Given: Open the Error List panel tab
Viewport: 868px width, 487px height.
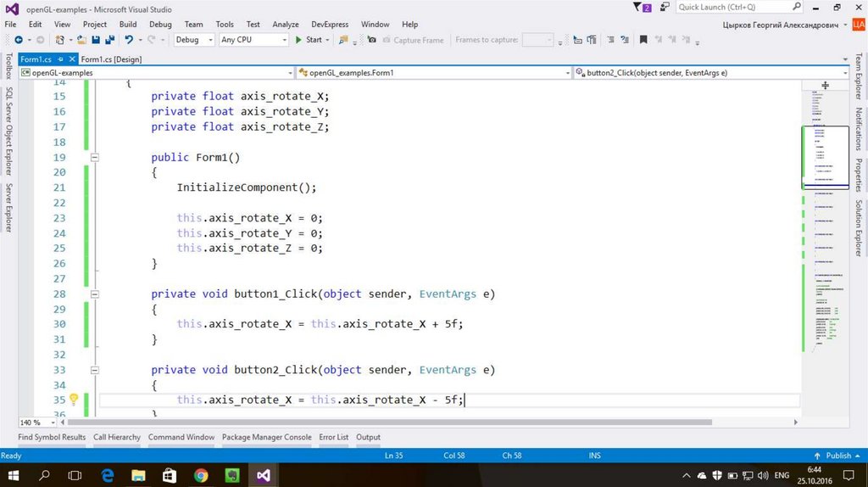Looking at the screenshot, I should click(x=333, y=437).
